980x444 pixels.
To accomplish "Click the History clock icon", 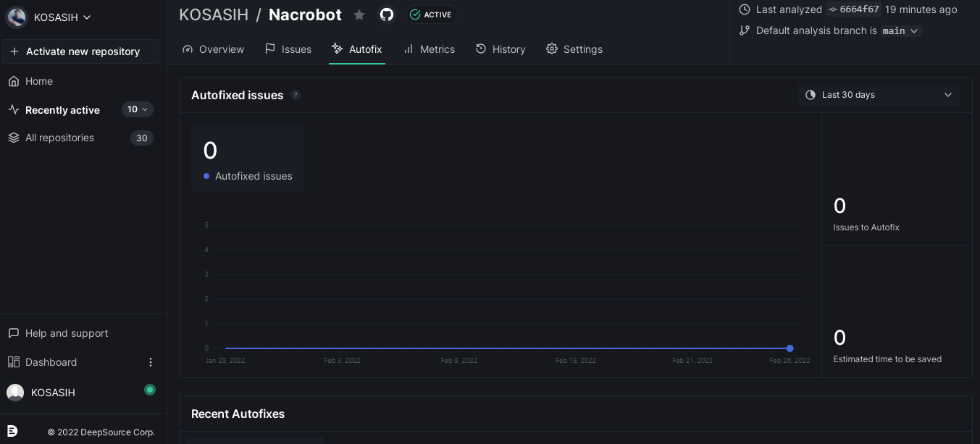I will pos(481,49).
